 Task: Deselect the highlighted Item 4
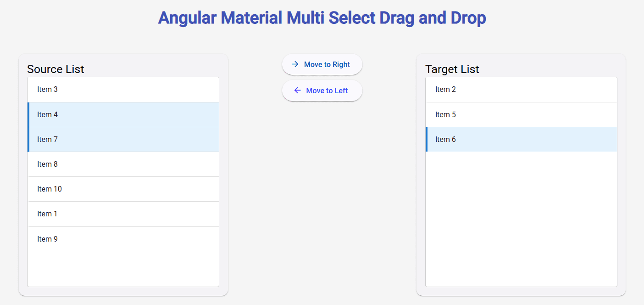point(123,114)
